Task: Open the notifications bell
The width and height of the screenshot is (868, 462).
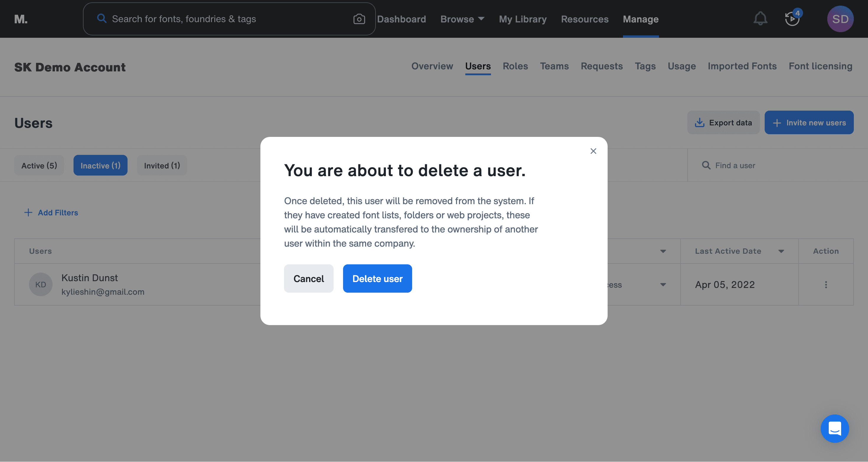Action: click(x=760, y=19)
